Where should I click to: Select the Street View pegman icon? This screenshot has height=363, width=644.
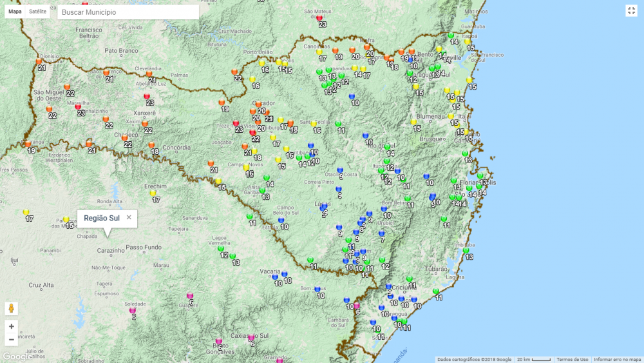coord(12,308)
